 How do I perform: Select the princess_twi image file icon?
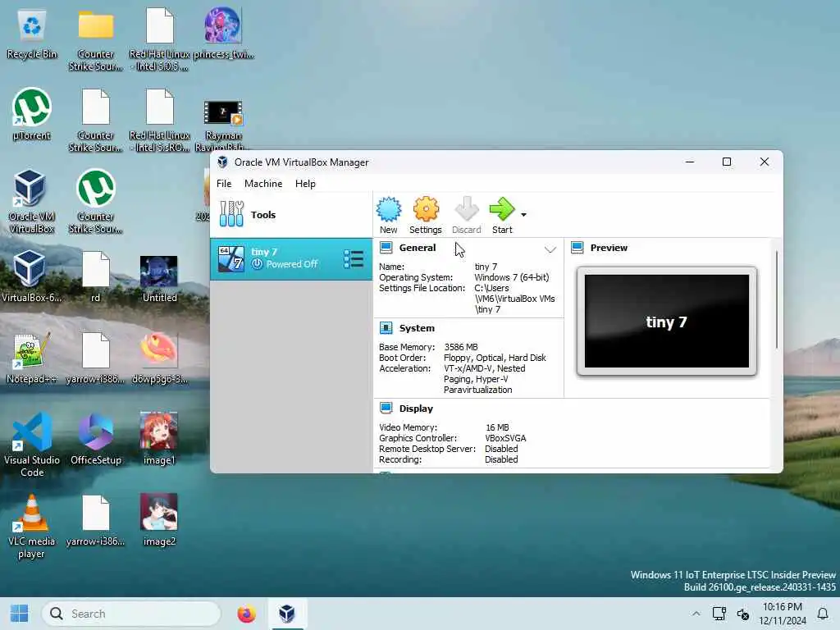coord(223,34)
